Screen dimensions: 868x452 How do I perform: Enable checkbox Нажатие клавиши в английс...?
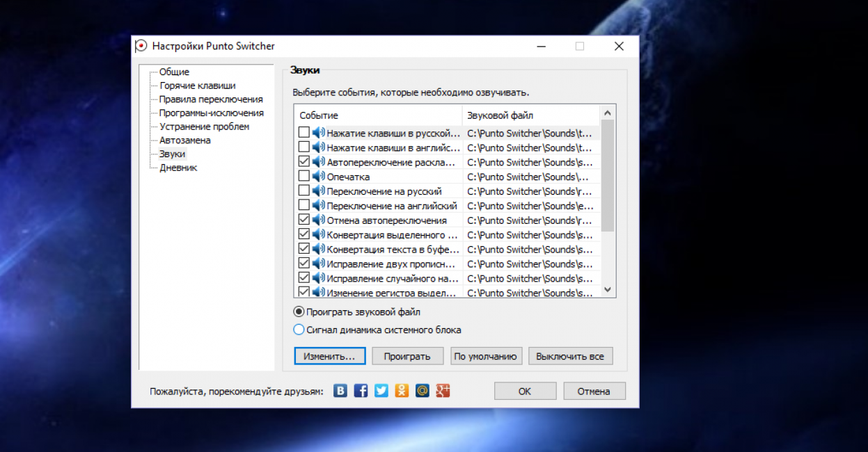pos(304,147)
